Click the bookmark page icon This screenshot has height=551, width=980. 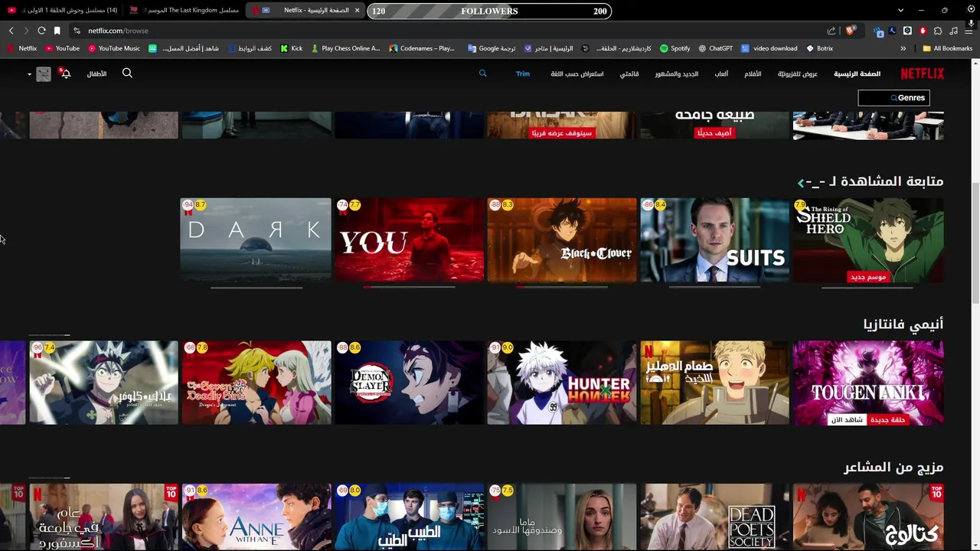coord(57,31)
